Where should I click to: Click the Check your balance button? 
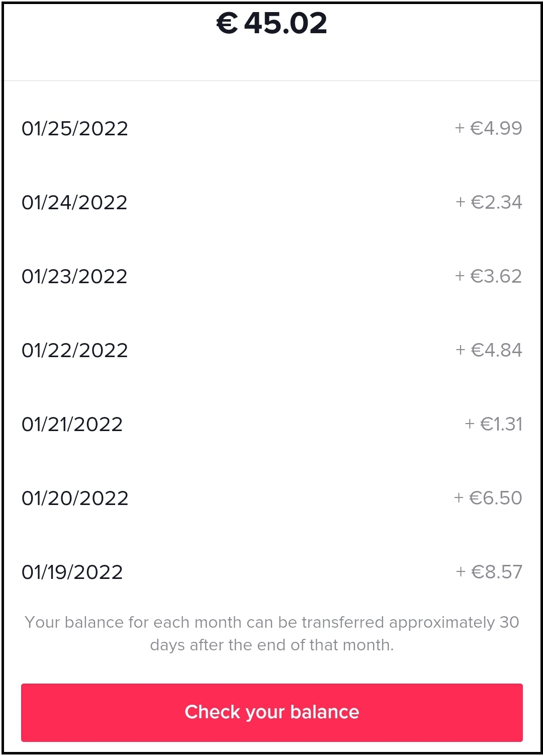[271, 712]
